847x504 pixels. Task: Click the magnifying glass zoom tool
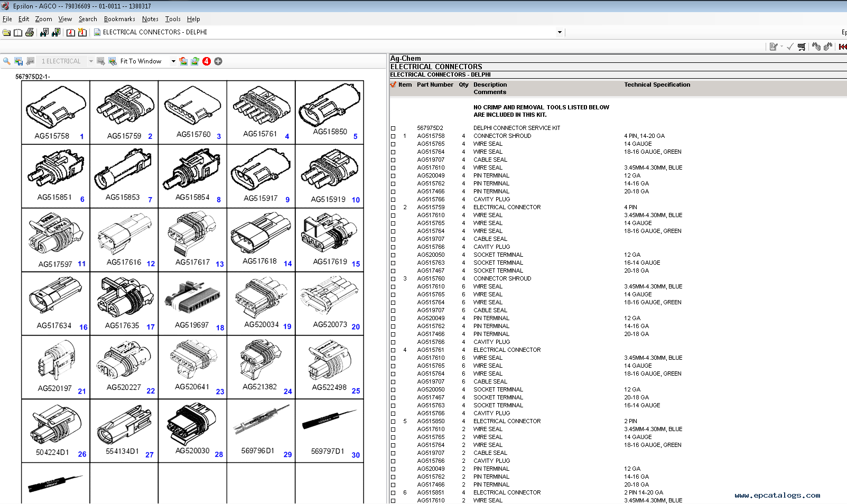click(7, 61)
